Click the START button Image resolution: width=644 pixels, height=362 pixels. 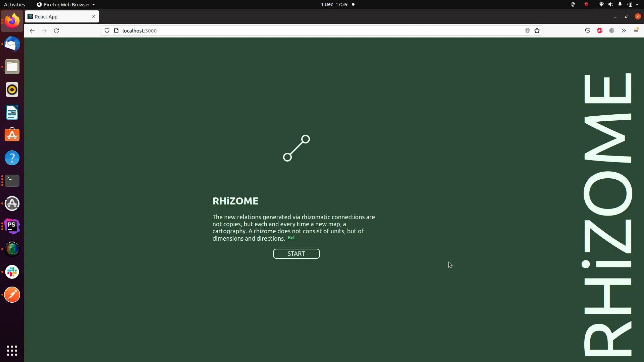296,254
